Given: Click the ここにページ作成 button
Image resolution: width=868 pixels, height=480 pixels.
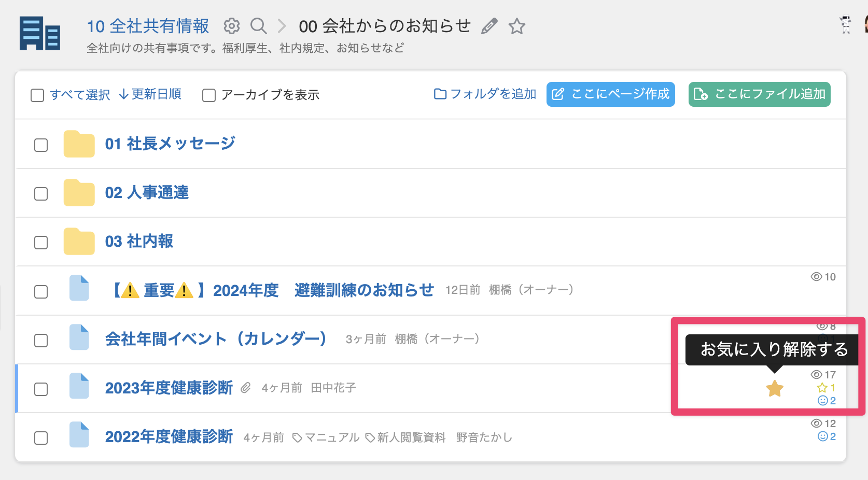Looking at the screenshot, I should 610,94.
